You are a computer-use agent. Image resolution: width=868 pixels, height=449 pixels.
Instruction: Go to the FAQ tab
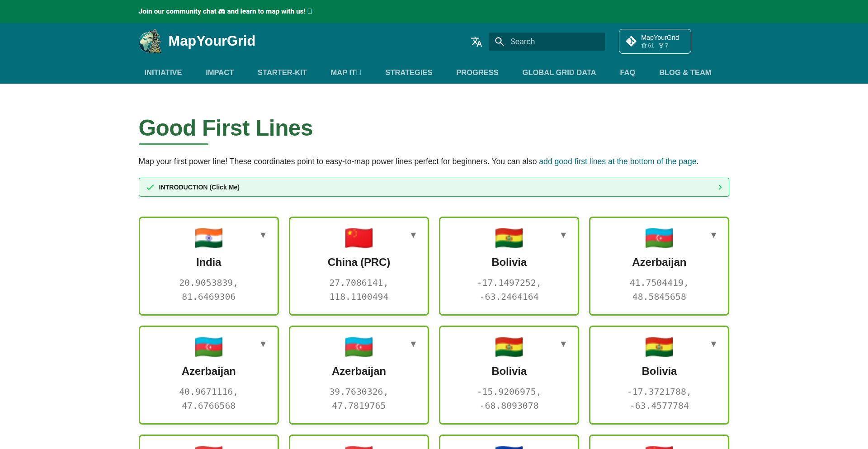pos(627,72)
